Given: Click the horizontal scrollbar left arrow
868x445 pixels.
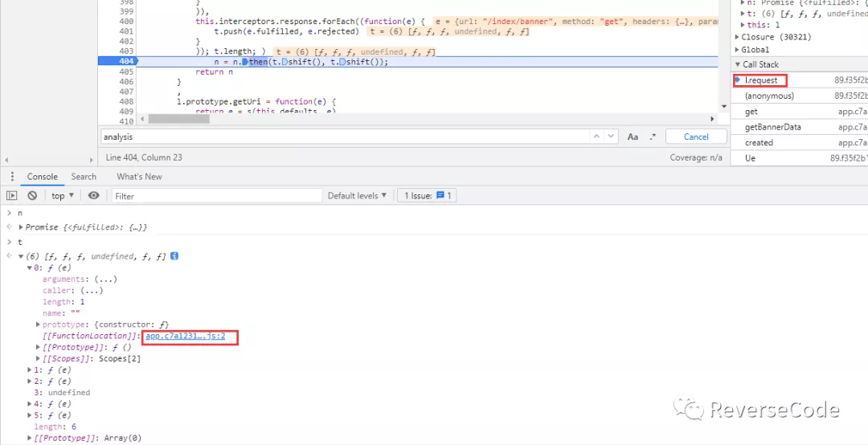Looking at the screenshot, I should click(143, 118).
